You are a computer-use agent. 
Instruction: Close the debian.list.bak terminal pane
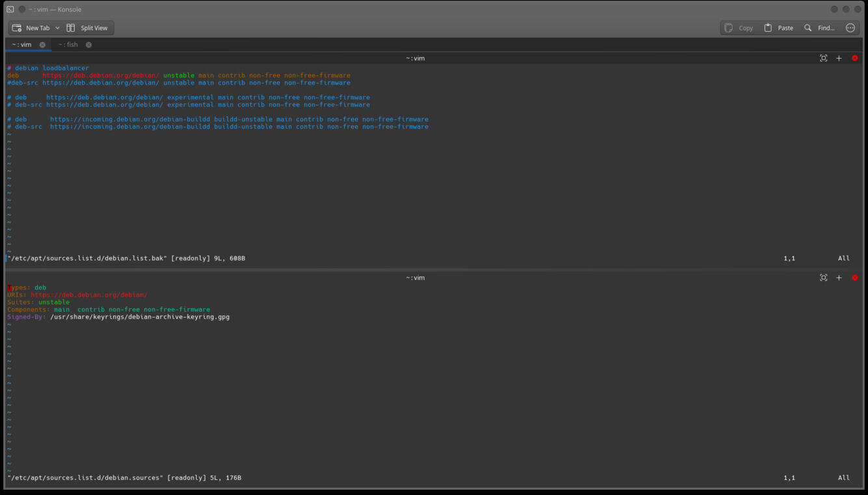[854, 58]
